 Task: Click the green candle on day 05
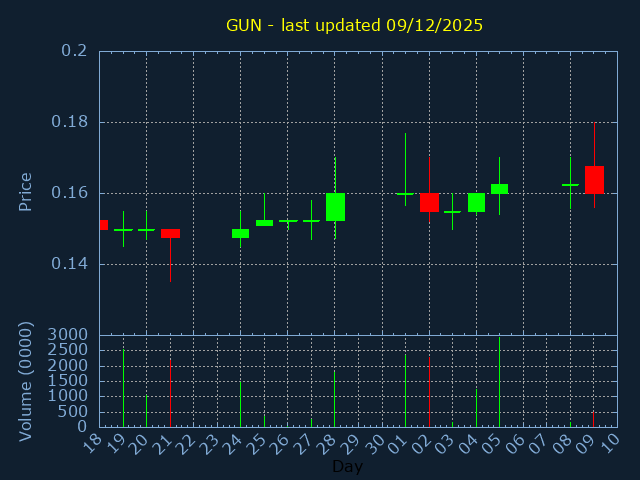tap(499, 188)
